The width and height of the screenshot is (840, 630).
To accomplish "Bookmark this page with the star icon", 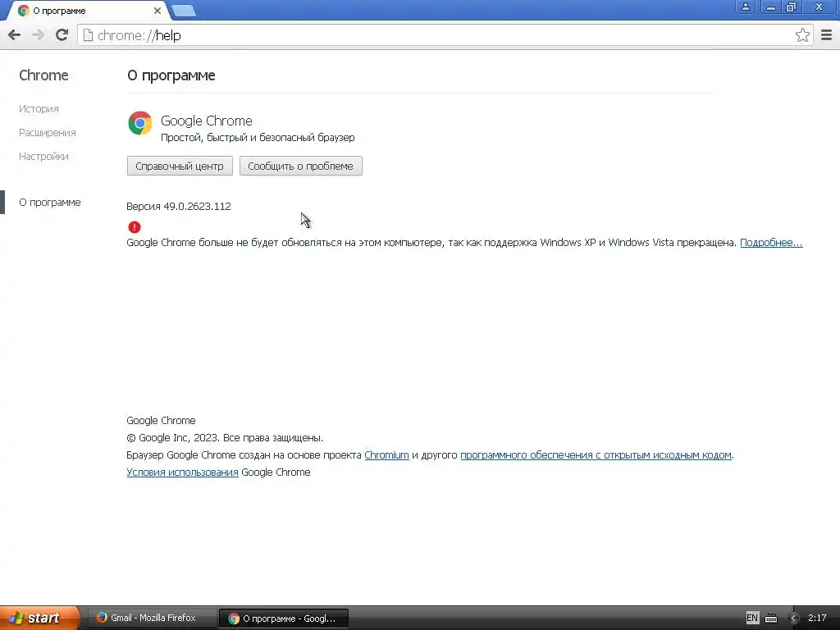I will point(802,35).
